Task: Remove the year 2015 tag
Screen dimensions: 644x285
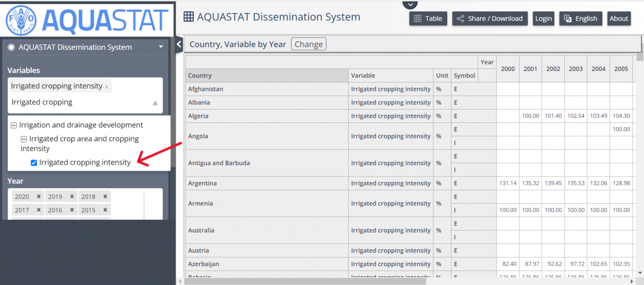Action: click(x=105, y=210)
